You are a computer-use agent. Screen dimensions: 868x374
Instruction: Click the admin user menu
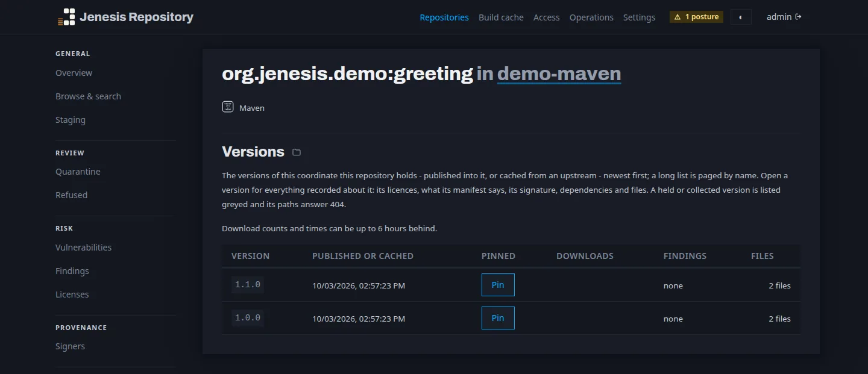[x=784, y=17]
